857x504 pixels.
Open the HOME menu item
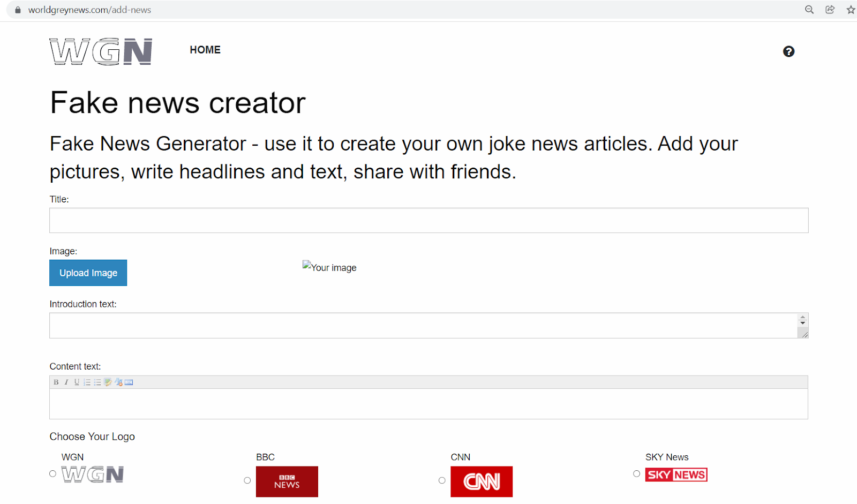point(205,50)
